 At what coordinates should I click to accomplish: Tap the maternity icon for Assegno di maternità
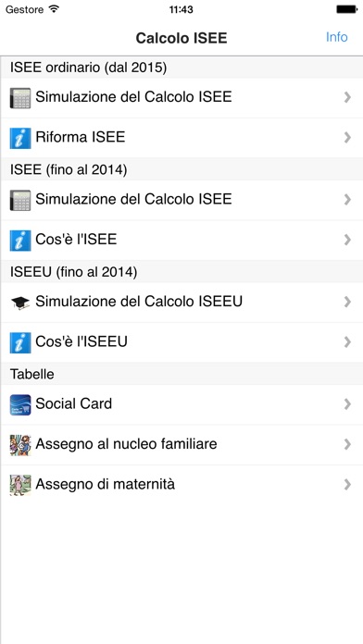(x=20, y=485)
